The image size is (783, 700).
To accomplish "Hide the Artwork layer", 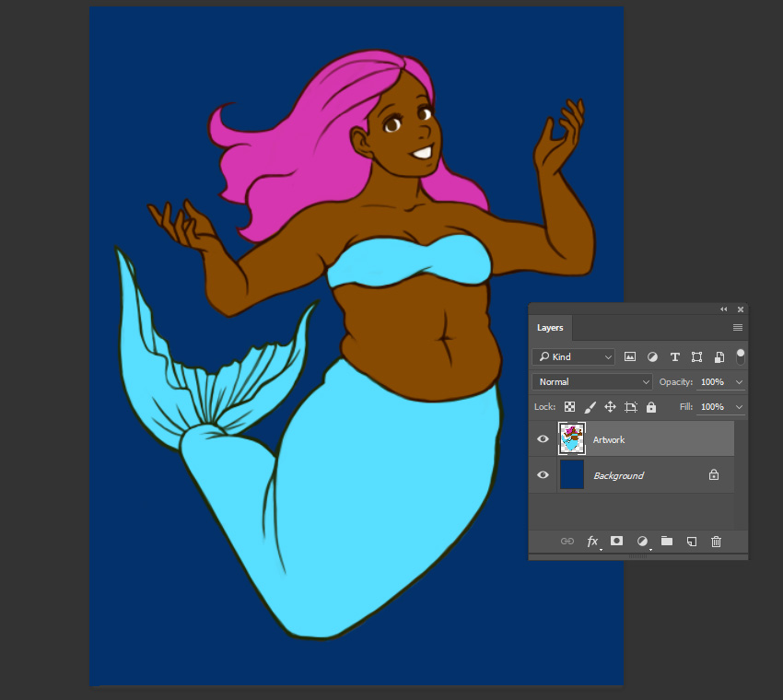I will (543, 438).
